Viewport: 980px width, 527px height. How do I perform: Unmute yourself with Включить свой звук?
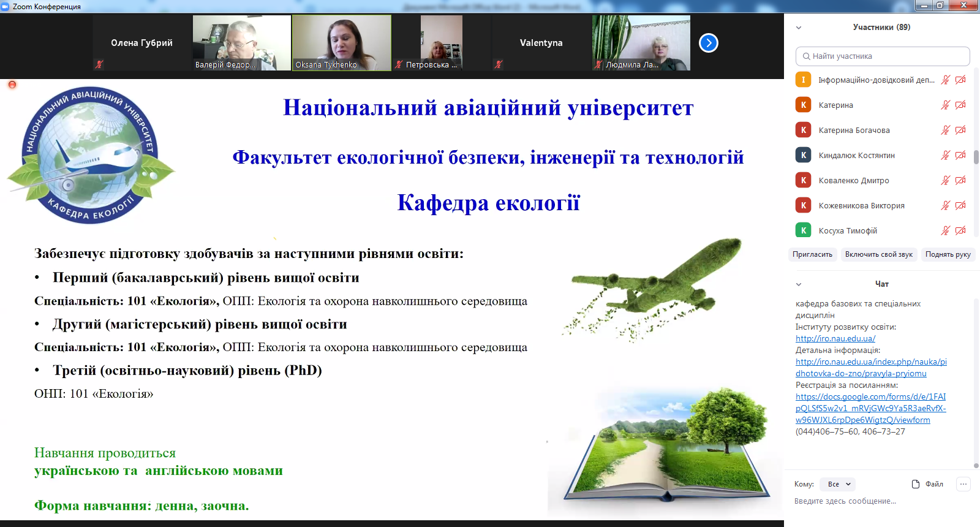(x=878, y=254)
